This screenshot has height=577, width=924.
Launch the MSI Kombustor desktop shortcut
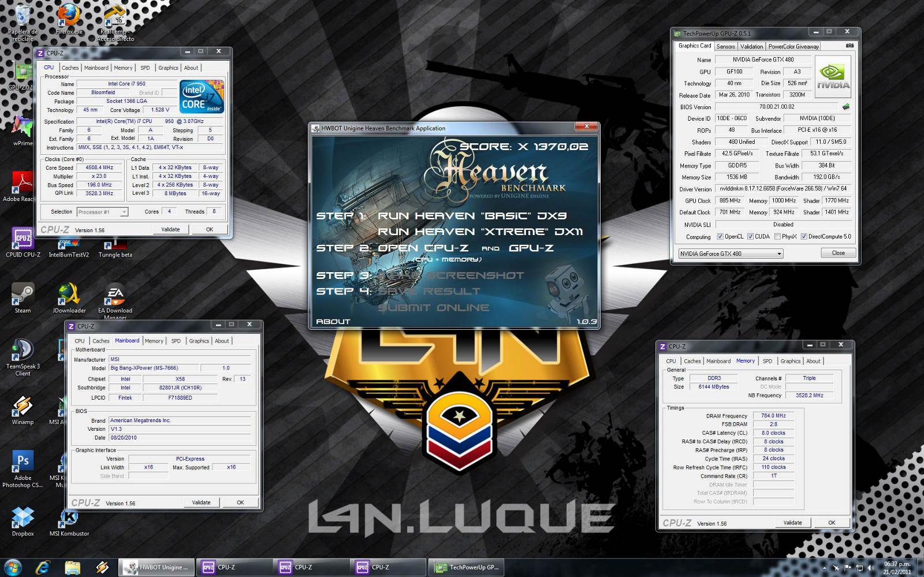pos(69,522)
